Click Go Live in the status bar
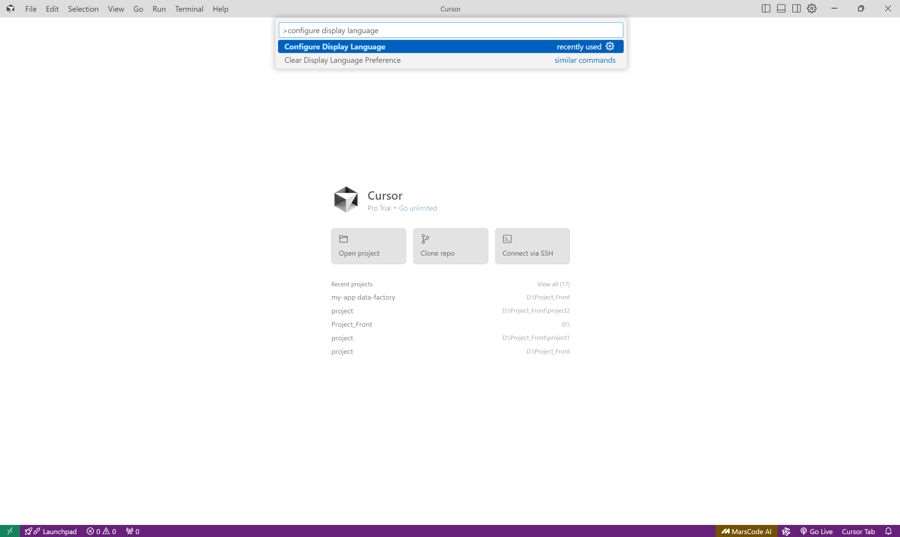 [816, 531]
